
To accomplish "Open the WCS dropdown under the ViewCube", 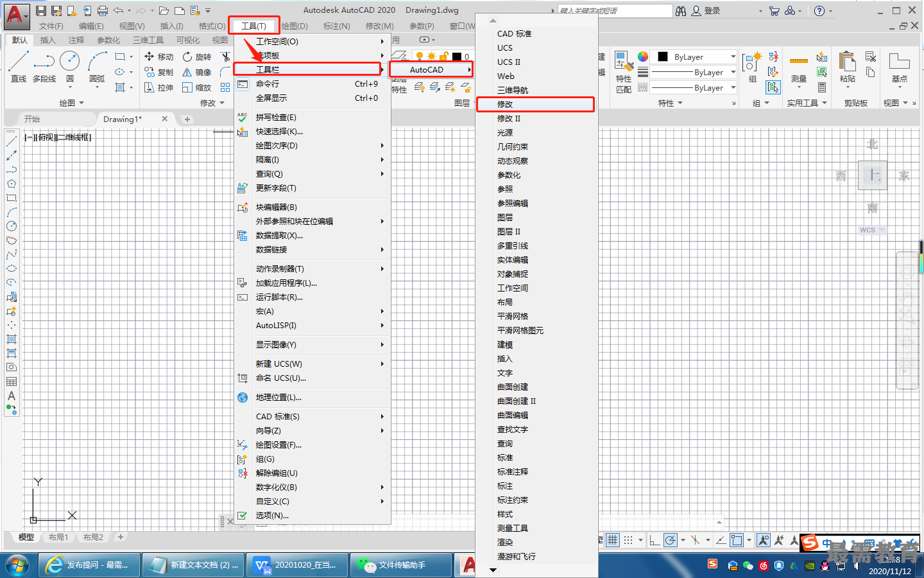I will [x=871, y=230].
